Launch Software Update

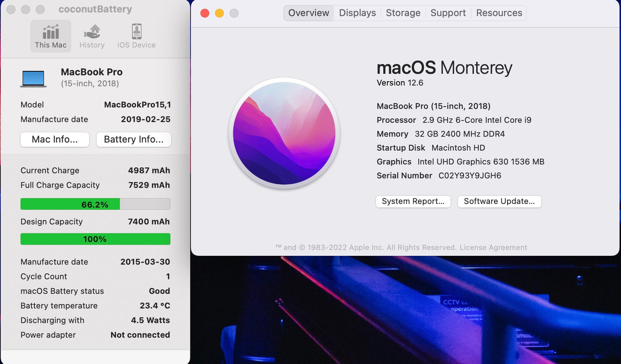499,201
